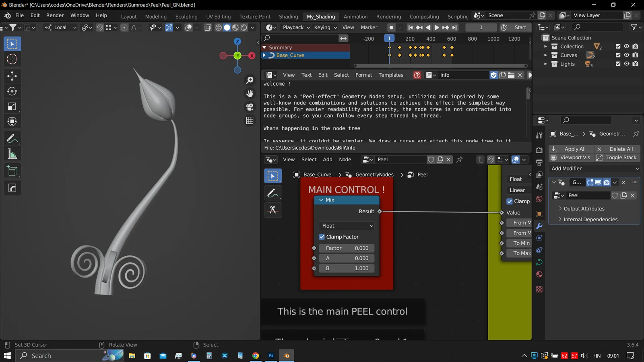Click the current frame number field in the timeline

pyautogui.click(x=481, y=27)
